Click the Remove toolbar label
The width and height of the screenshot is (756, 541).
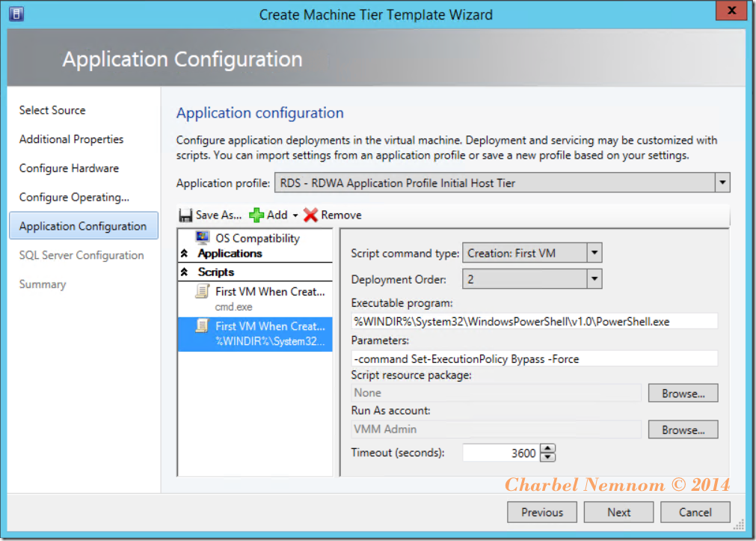tap(341, 216)
